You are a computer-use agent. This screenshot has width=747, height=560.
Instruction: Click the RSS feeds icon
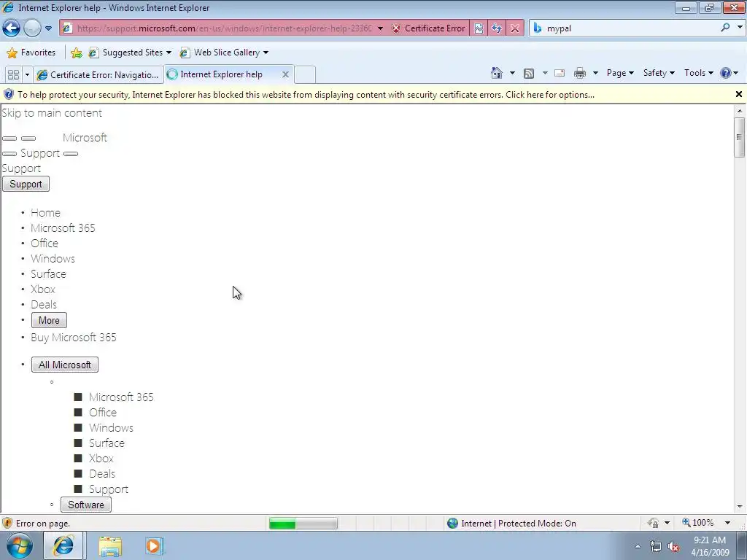[529, 74]
